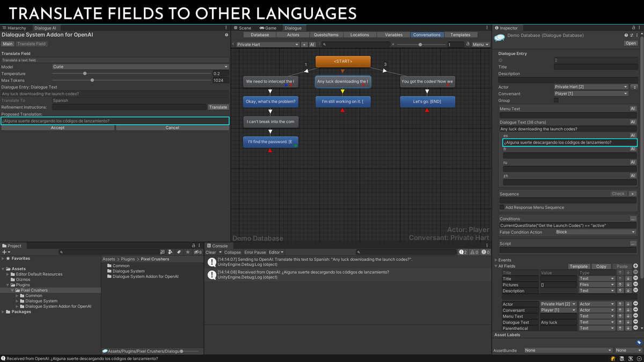
Task: Open Console Editor dropdown
Action: pos(276,252)
